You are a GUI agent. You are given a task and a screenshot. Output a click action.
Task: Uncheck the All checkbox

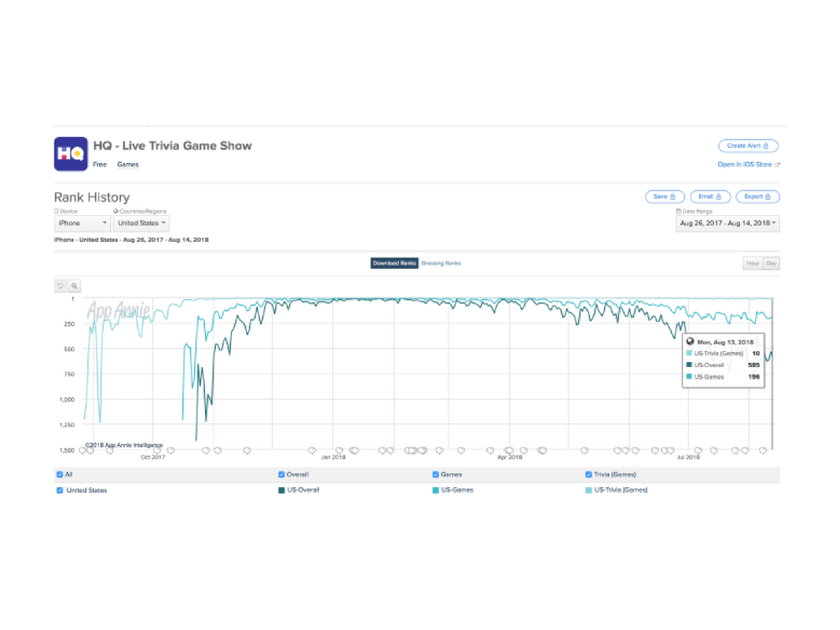[59, 475]
